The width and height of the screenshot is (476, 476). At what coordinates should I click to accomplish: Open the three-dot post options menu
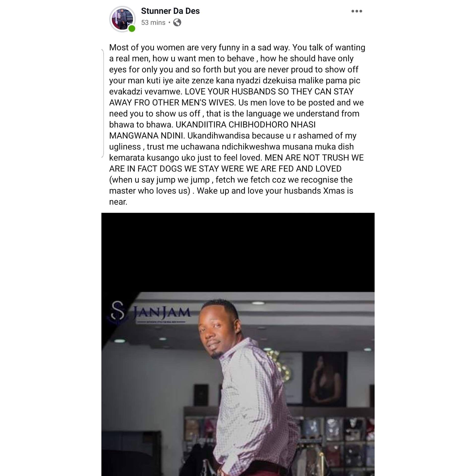[x=357, y=11]
